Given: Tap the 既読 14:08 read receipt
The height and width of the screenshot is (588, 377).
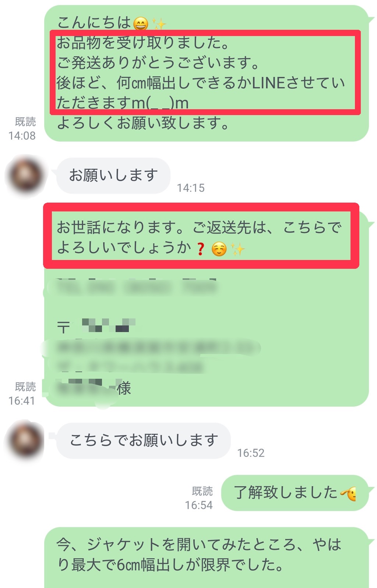Looking at the screenshot, I should click(x=22, y=129).
